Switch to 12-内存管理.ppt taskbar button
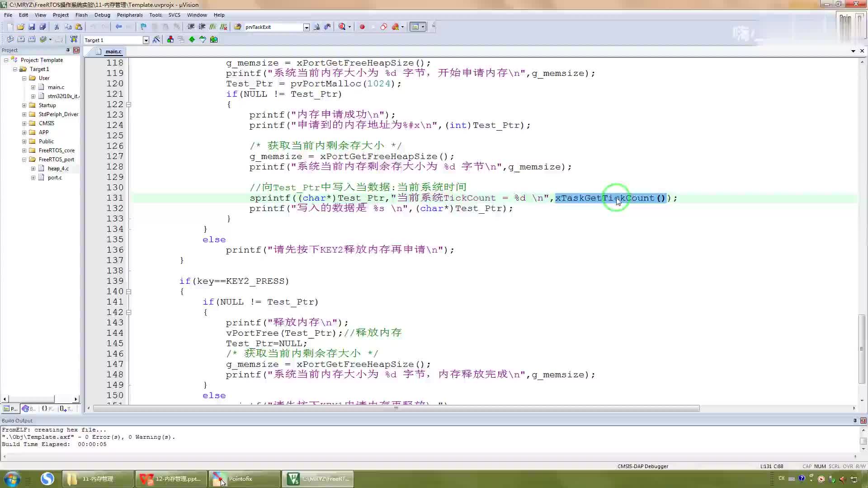 click(172, 479)
